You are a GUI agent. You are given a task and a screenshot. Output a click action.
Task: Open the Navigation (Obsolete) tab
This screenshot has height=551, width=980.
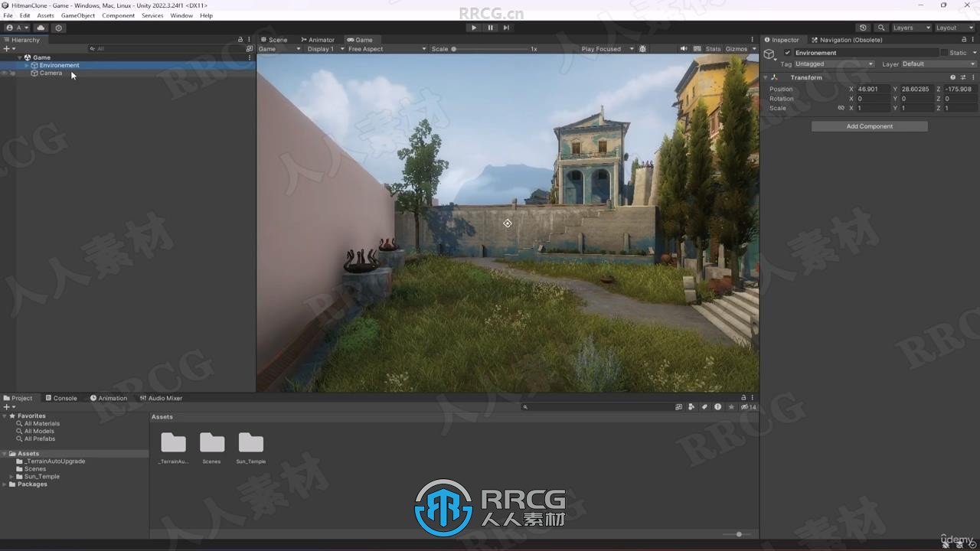click(847, 40)
